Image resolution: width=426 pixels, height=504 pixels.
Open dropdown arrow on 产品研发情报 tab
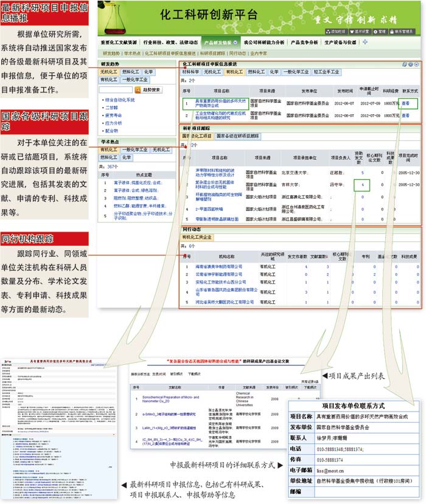(x=235, y=43)
